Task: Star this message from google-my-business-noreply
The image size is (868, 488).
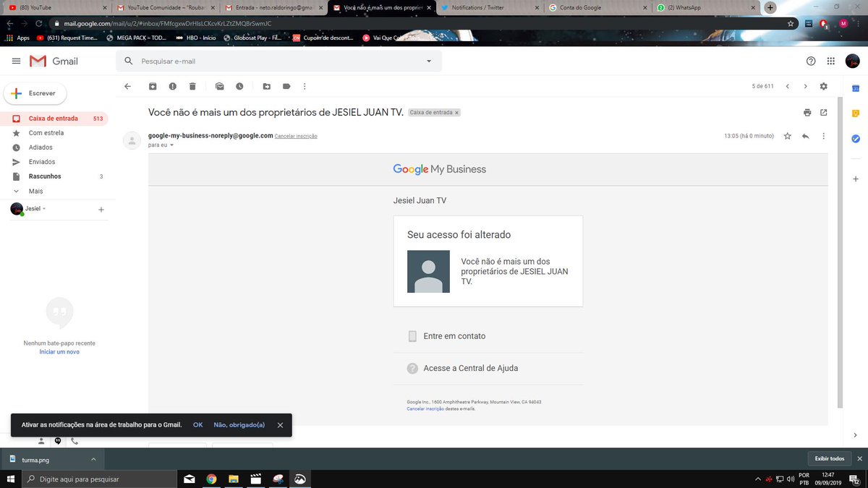Action: (x=788, y=136)
